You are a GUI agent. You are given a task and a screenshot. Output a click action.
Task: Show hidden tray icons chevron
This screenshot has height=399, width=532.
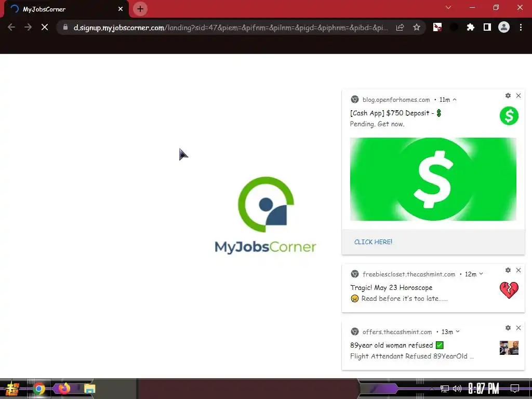point(432,389)
